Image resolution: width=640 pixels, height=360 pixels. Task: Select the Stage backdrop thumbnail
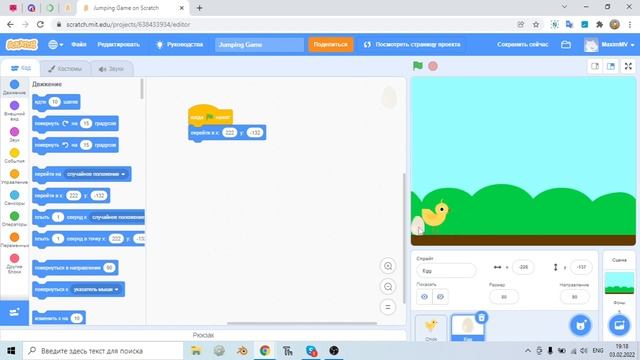tap(619, 282)
